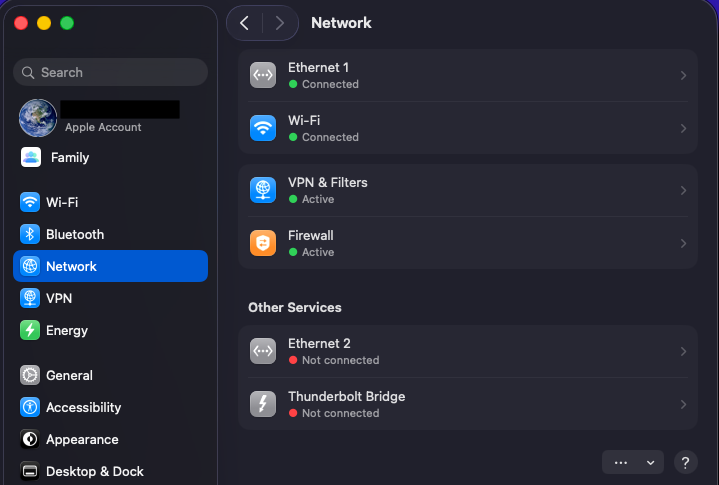Click the Thunderbolt Bridge bolt icon
Image resolution: width=719 pixels, height=485 pixels.
pyautogui.click(x=263, y=404)
